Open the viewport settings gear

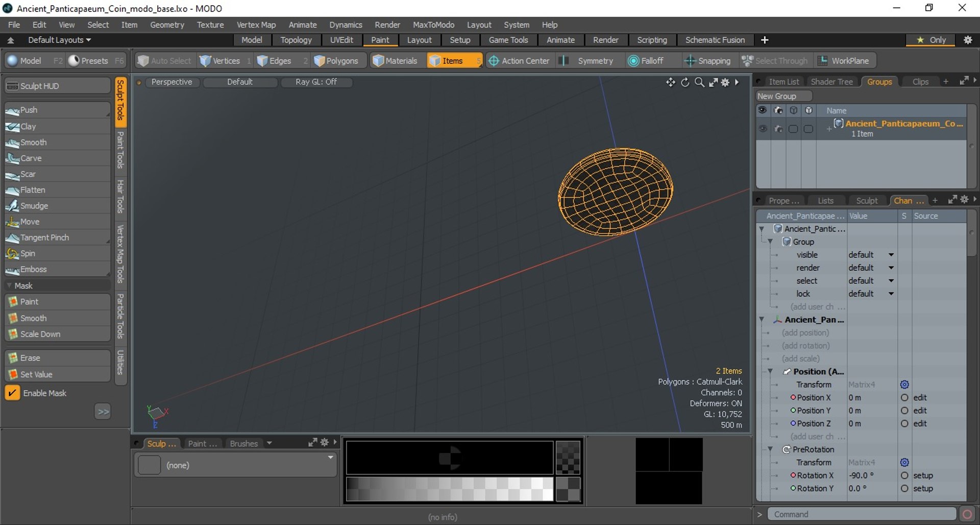point(725,82)
